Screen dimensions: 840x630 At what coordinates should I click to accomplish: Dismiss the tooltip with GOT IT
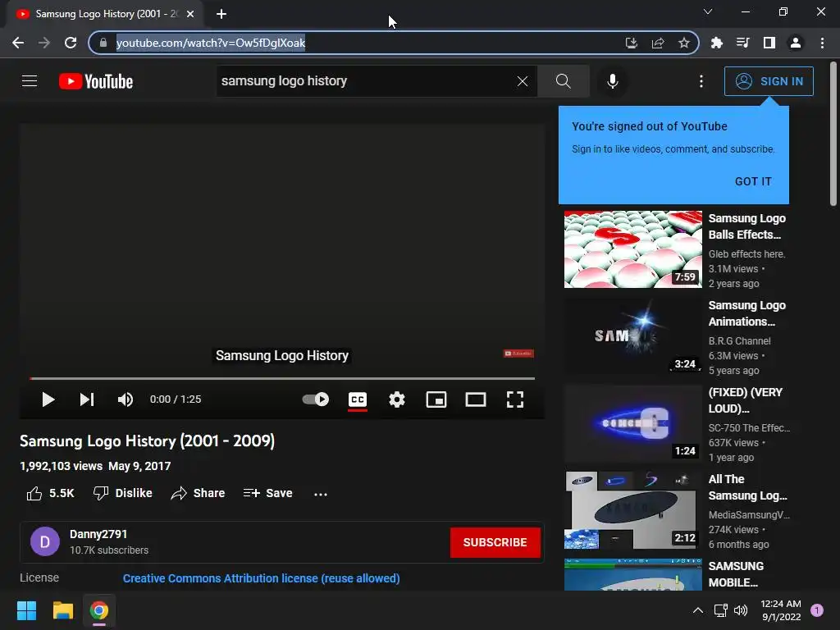753,181
